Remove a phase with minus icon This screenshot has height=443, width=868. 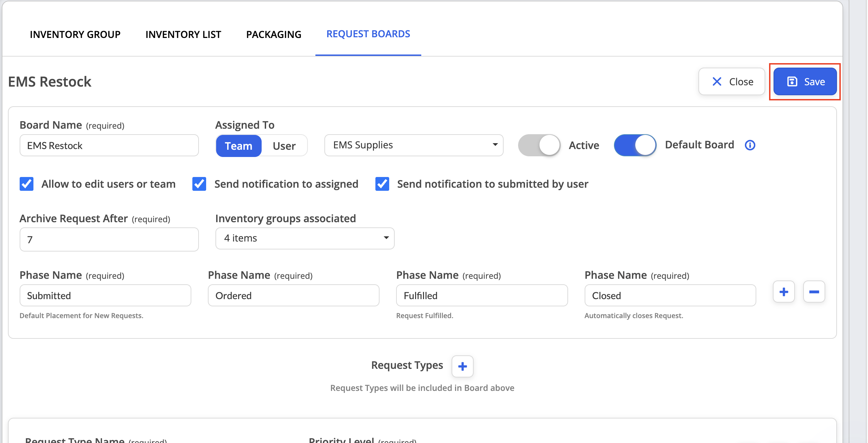click(x=814, y=292)
